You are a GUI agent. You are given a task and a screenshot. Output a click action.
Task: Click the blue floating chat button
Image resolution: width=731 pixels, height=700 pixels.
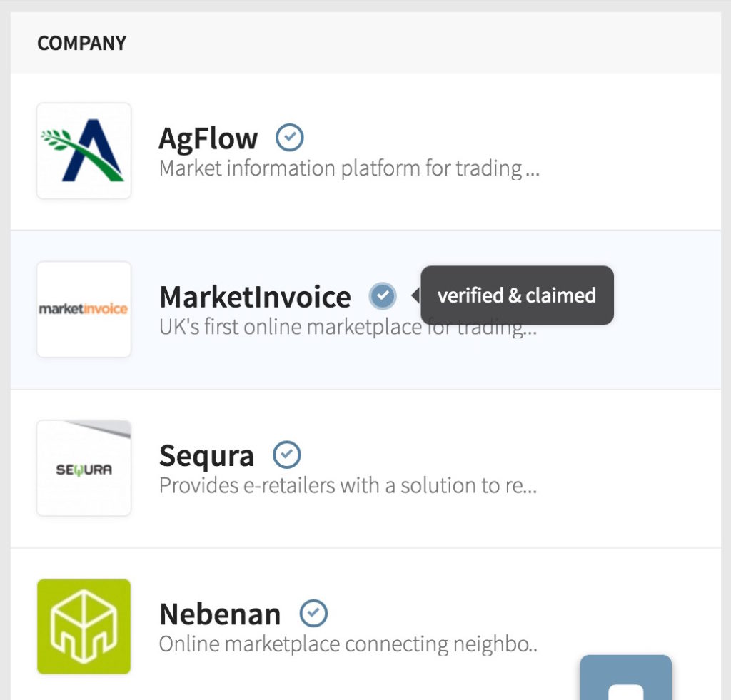625,681
